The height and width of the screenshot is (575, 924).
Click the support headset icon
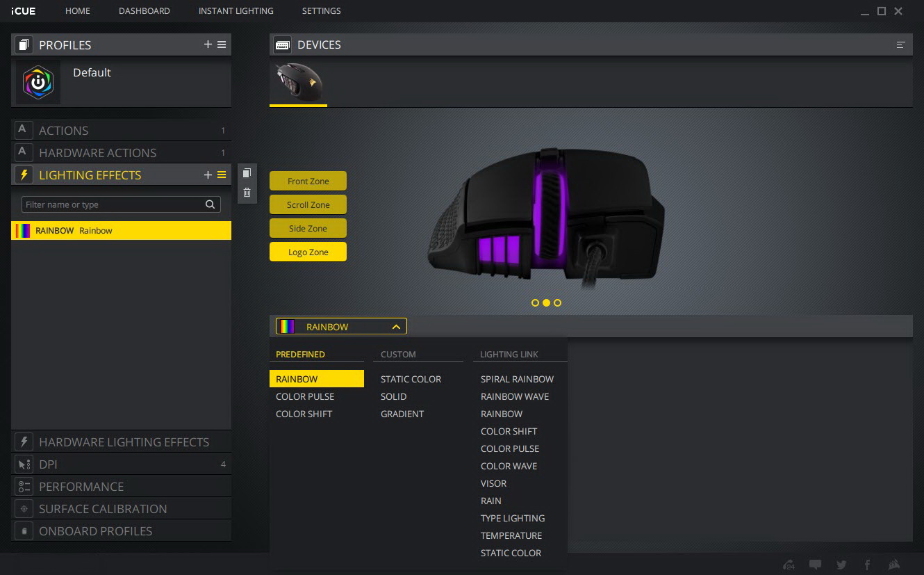tap(789, 565)
